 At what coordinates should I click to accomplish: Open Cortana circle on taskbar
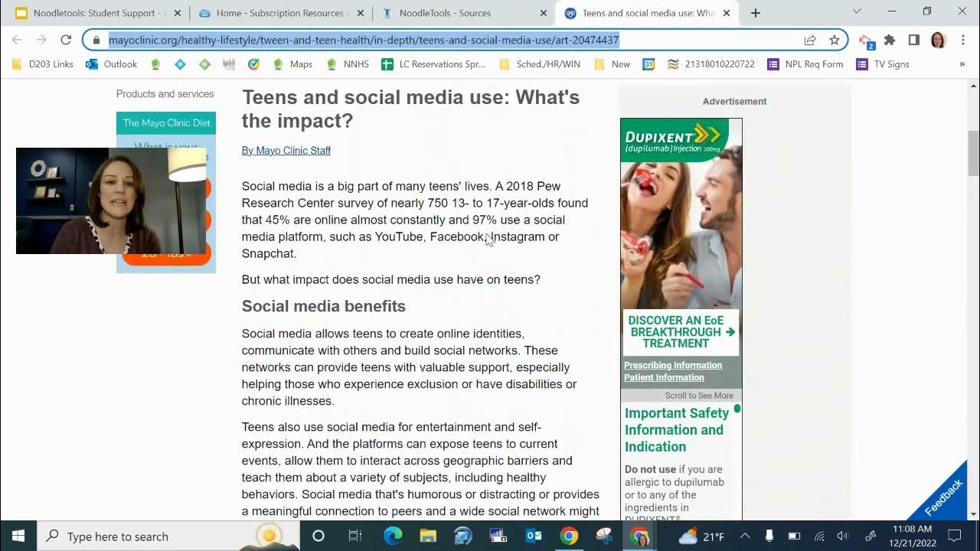318,536
